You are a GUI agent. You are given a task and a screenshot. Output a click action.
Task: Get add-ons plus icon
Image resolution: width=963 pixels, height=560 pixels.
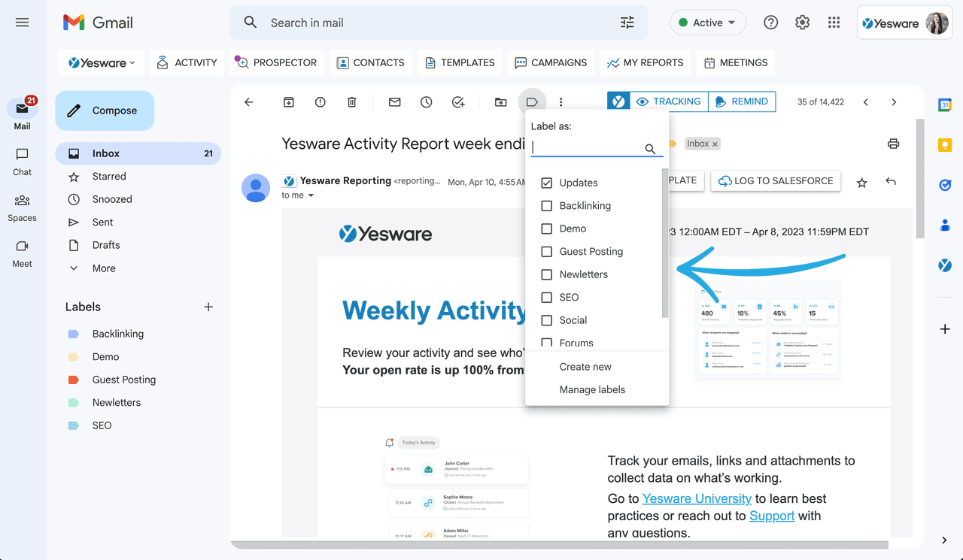945,329
